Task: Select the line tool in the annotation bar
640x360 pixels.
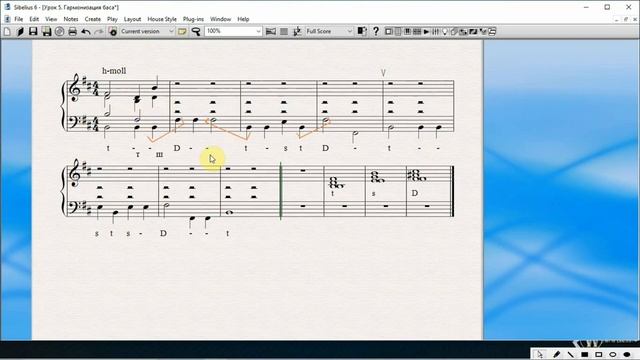Action: pos(570,354)
